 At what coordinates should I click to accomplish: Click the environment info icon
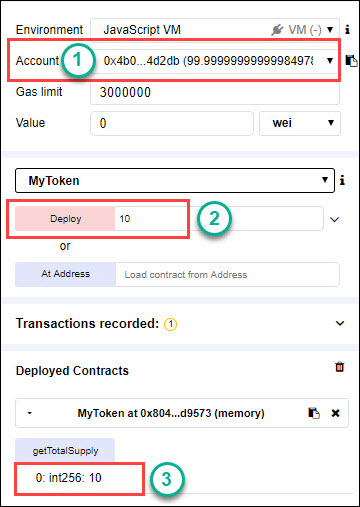click(347, 30)
